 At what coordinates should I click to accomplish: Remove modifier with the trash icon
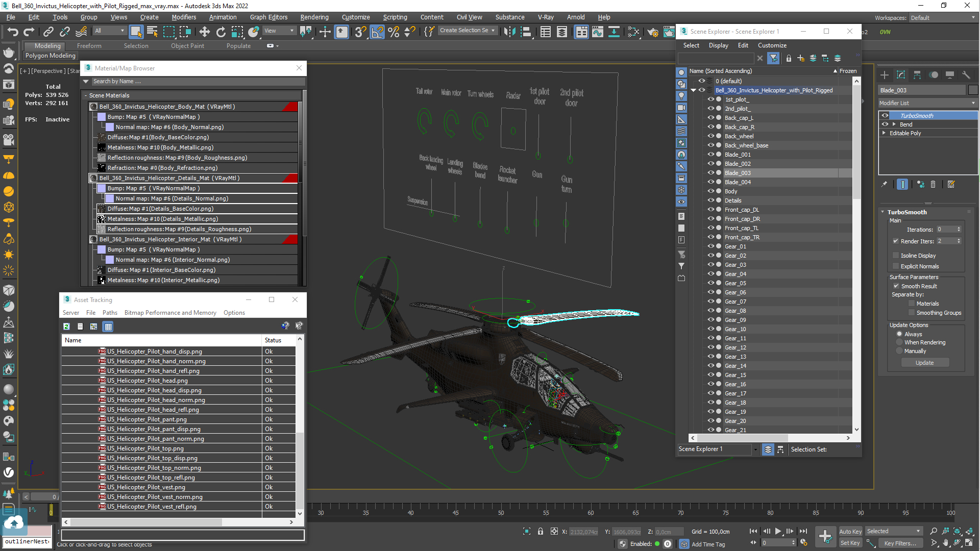pyautogui.click(x=933, y=185)
